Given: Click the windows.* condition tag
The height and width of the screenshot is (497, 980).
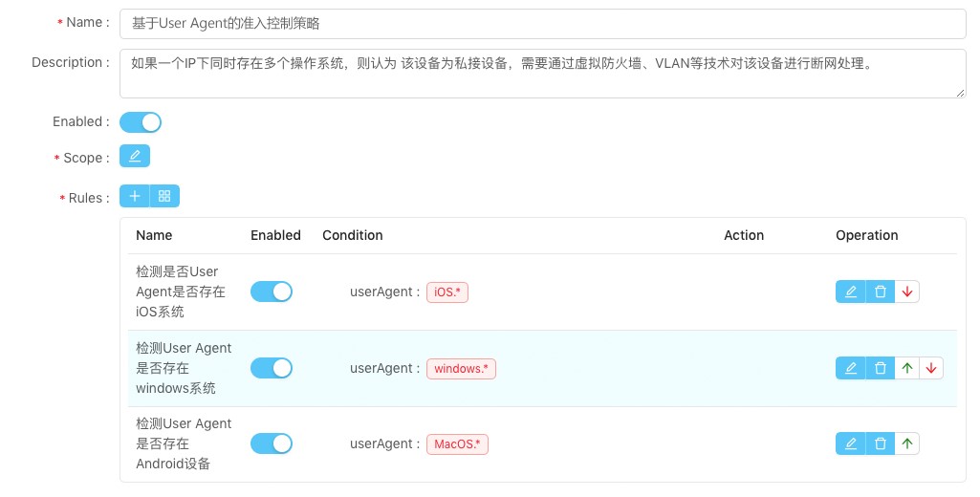Looking at the screenshot, I should pyautogui.click(x=461, y=368).
